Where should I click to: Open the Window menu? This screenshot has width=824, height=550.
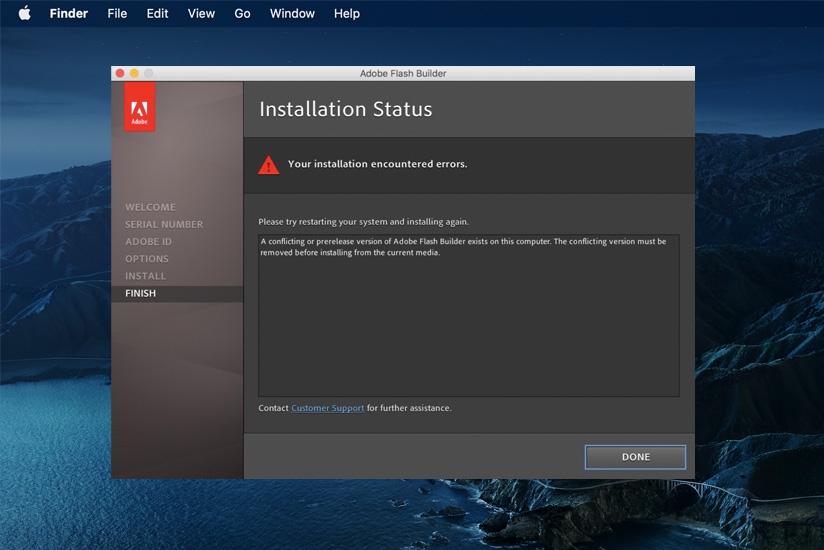pyautogui.click(x=292, y=13)
